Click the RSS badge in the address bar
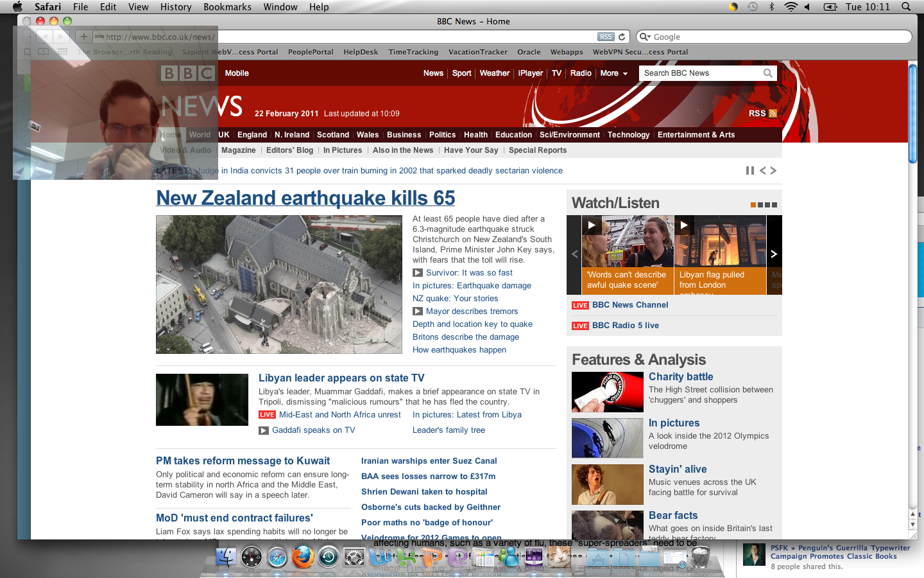The width and height of the screenshot is (924, 578). coord(606,37)
